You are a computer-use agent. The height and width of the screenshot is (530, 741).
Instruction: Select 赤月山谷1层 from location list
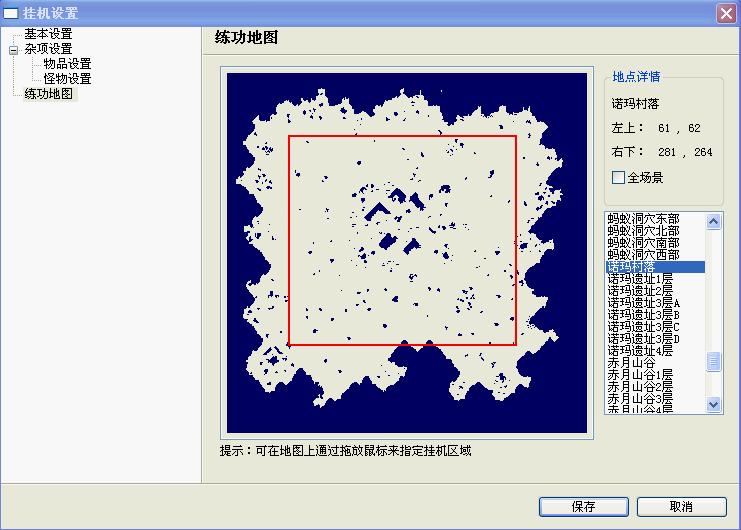pos(640,375)
